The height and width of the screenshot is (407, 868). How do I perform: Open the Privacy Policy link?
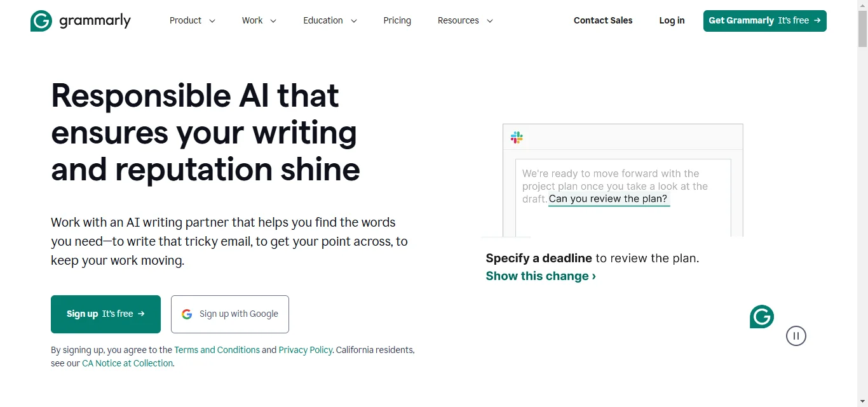coord(305,349)
